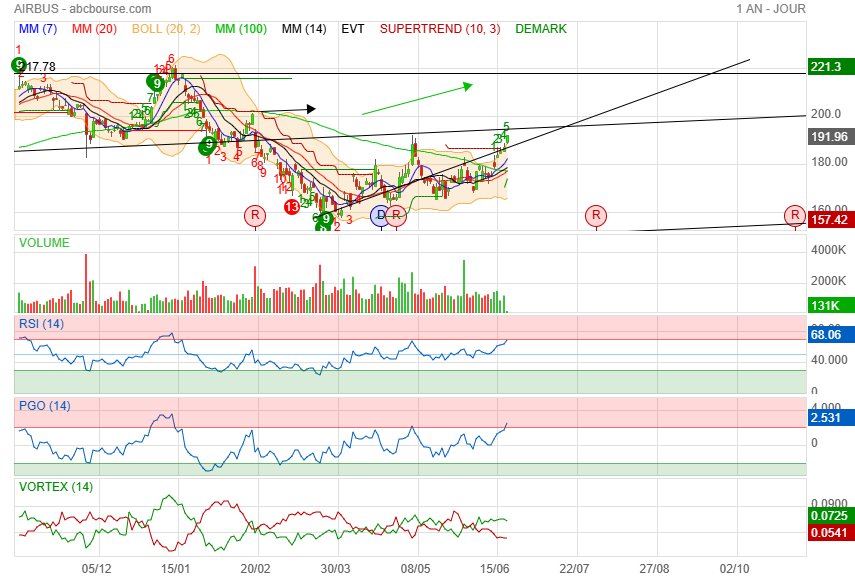
Task: Click the green 221.3 price tag
Action: (x=831, y=67)
